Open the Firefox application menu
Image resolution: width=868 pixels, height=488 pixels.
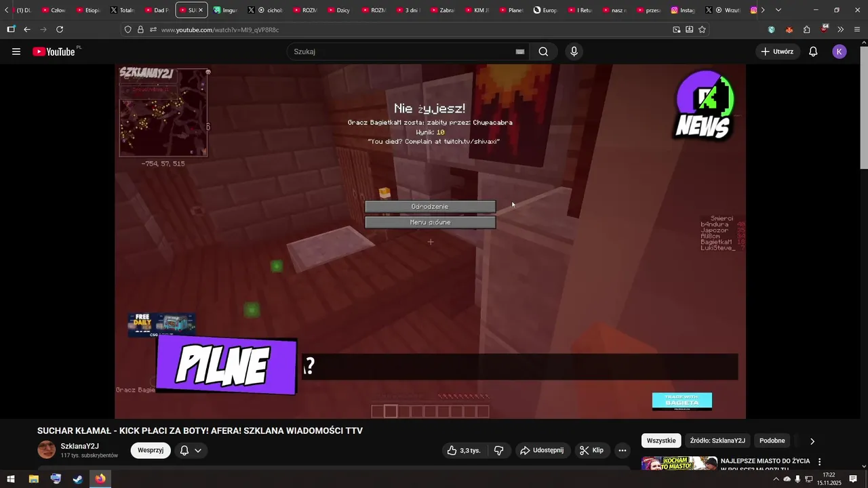pyautogui.click(x=857, y=29)
